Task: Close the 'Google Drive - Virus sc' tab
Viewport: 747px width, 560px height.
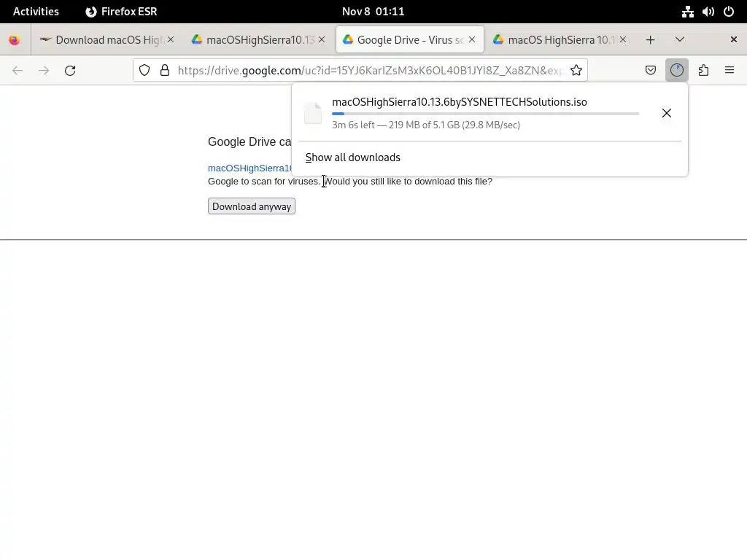Action: (x=472, y=39)
